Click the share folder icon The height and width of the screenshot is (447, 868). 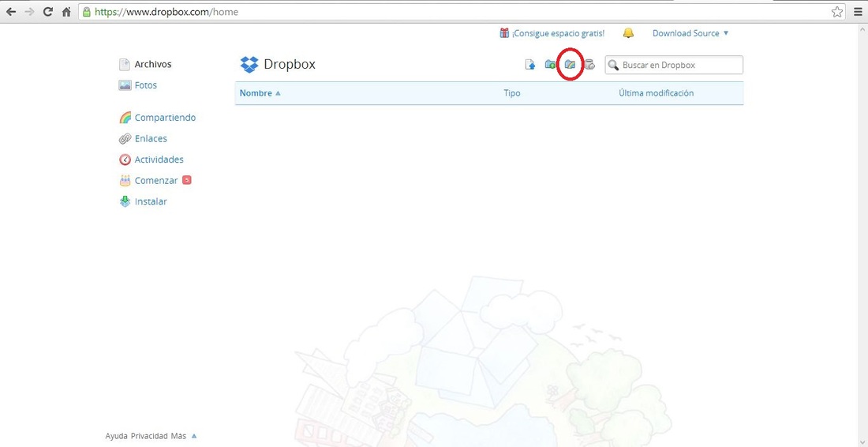coord(571,65)
